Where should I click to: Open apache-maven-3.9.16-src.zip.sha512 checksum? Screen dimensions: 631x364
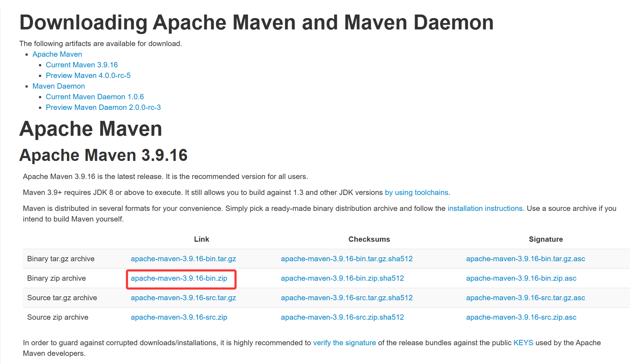pyautogui.click(x=343, y=317)
